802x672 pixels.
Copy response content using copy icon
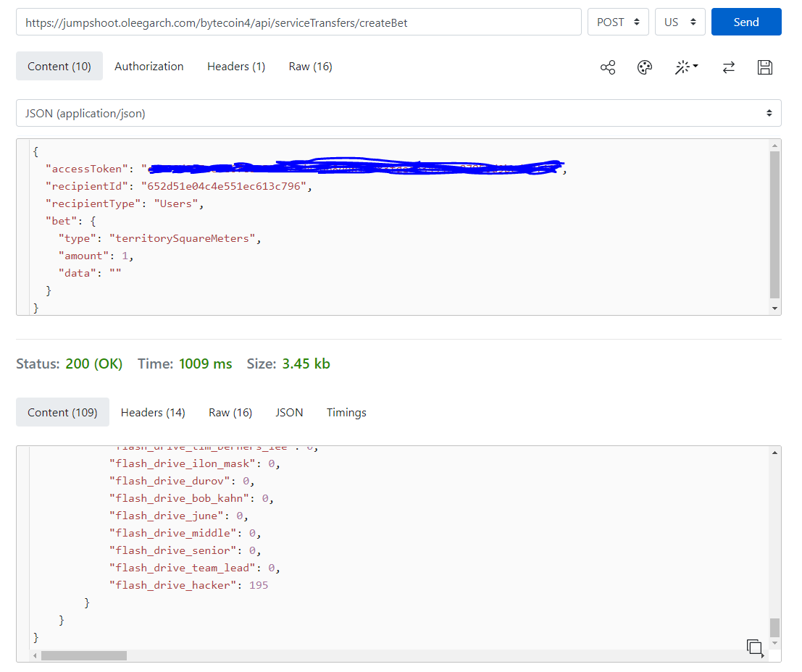[755, 647]
